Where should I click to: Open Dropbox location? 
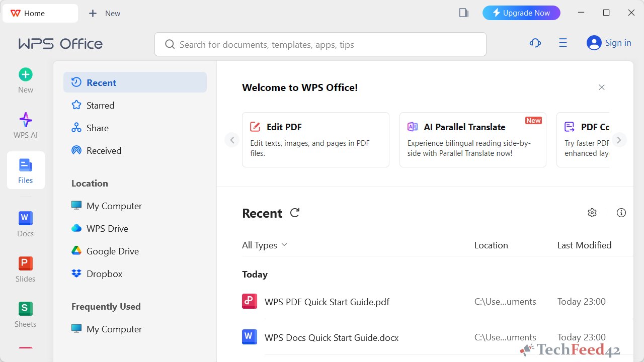tap(135, 274)
